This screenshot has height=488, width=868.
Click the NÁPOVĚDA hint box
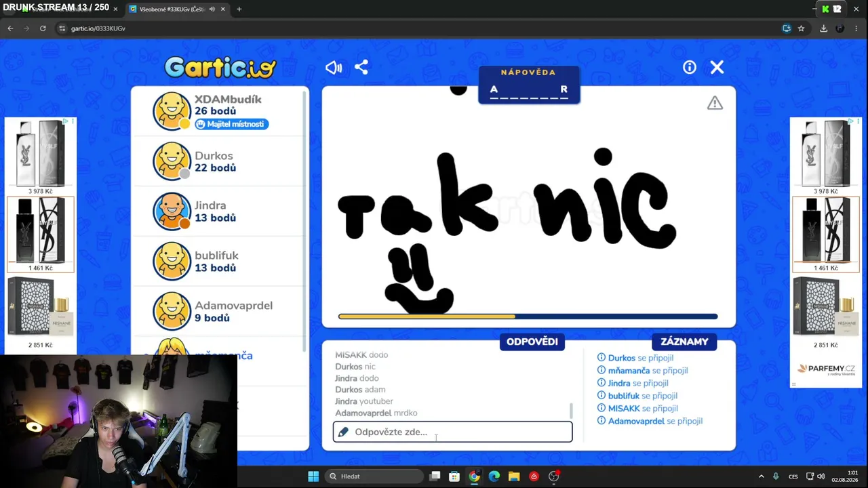529,85
